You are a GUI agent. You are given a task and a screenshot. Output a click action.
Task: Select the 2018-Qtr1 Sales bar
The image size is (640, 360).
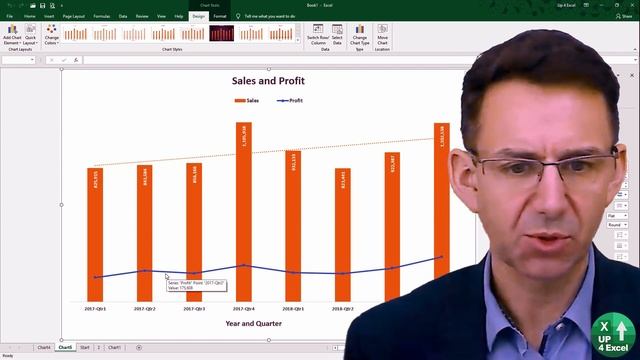click(x=293, y=226)
